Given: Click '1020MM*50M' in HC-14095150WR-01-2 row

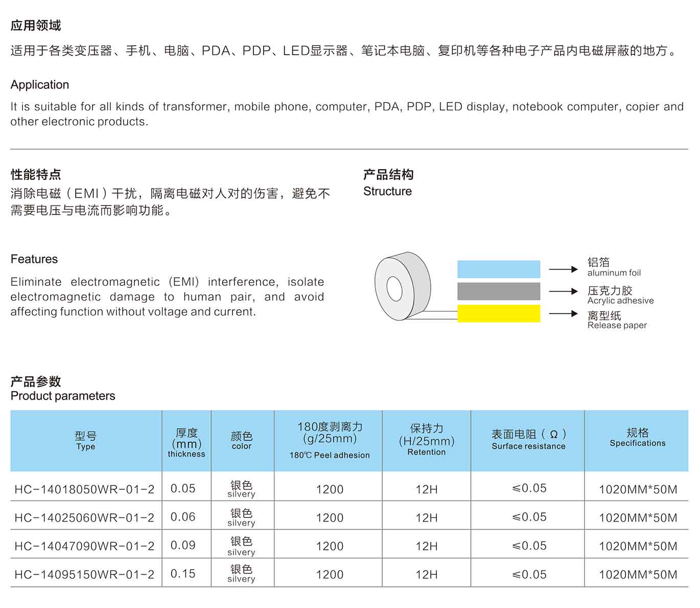Looking at the screenshot, I should point(638,575).
